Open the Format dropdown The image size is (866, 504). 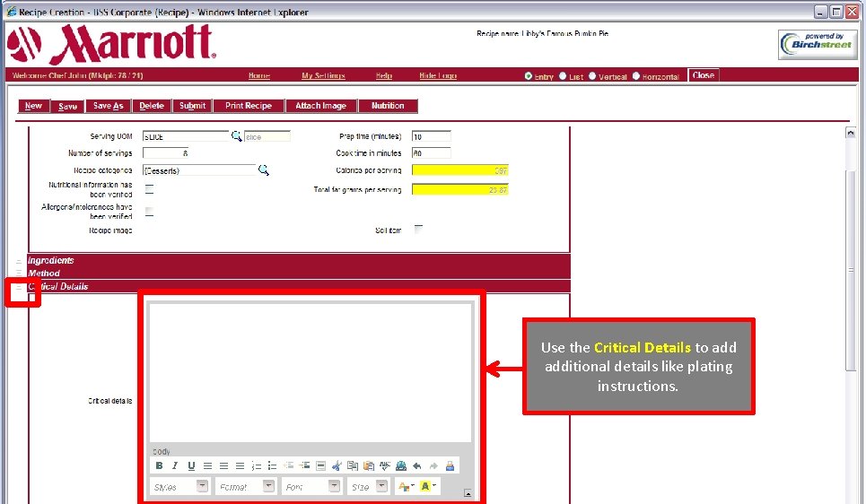click(x=268, y=486)
